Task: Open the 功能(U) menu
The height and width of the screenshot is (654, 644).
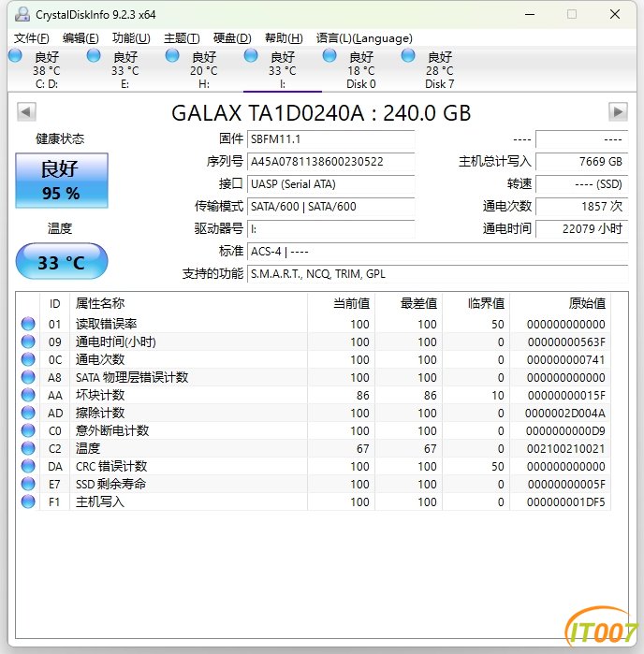Action: click(x=131, y=38)
